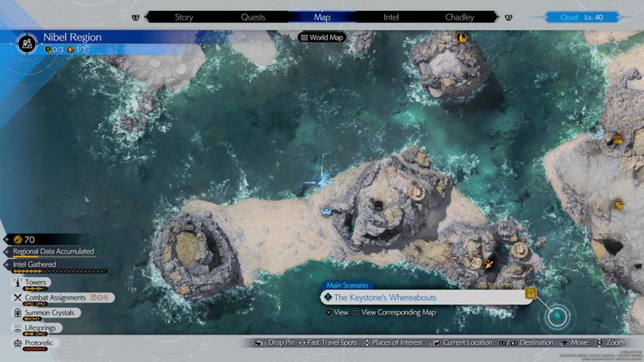Click the Nibel Region emblem icon
The height and width of the screenshot is (362, 644).
point(26,43)
